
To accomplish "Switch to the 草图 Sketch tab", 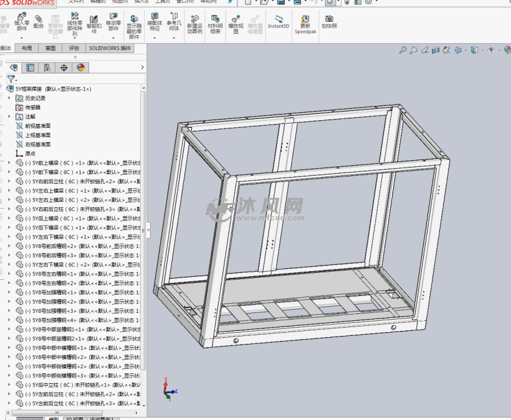I will coord(50,48).
